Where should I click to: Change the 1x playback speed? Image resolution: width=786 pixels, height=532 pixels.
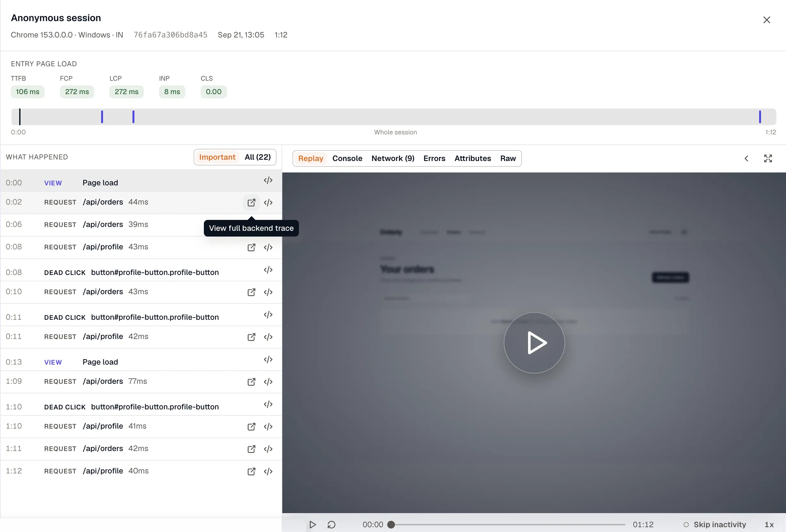coord(769,525)
